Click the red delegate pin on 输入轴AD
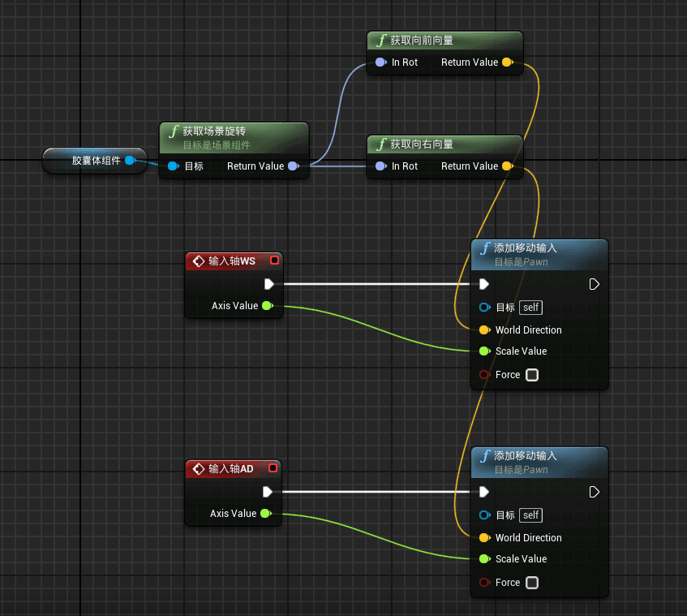 click(x=273, y=468)
